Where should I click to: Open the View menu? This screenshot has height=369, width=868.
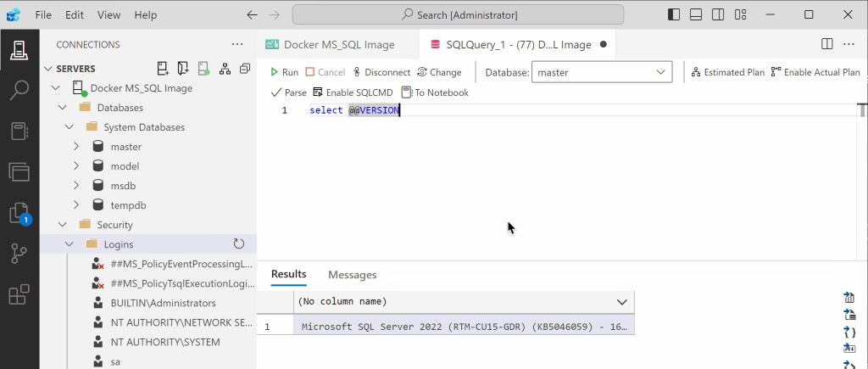click(109, 15)
